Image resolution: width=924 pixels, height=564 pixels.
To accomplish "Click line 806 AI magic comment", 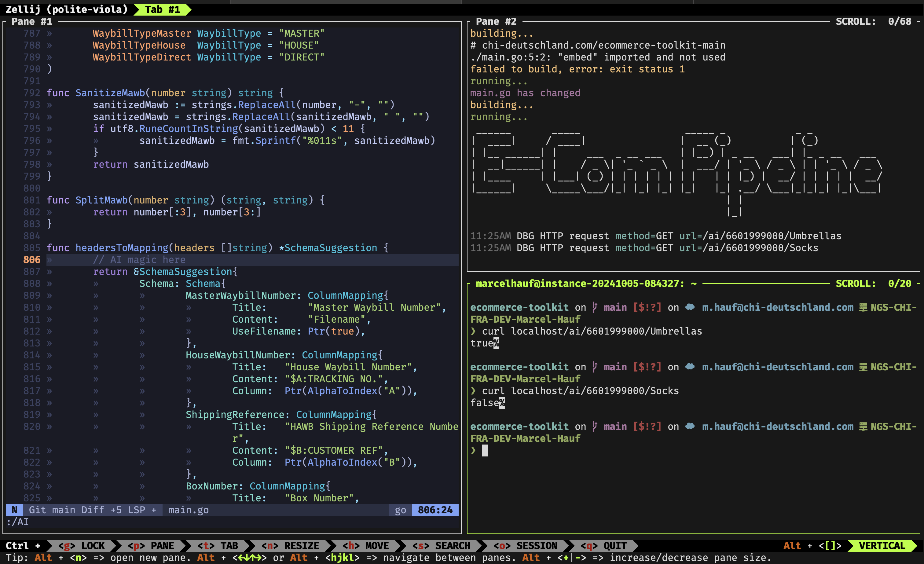I will 139,260.
